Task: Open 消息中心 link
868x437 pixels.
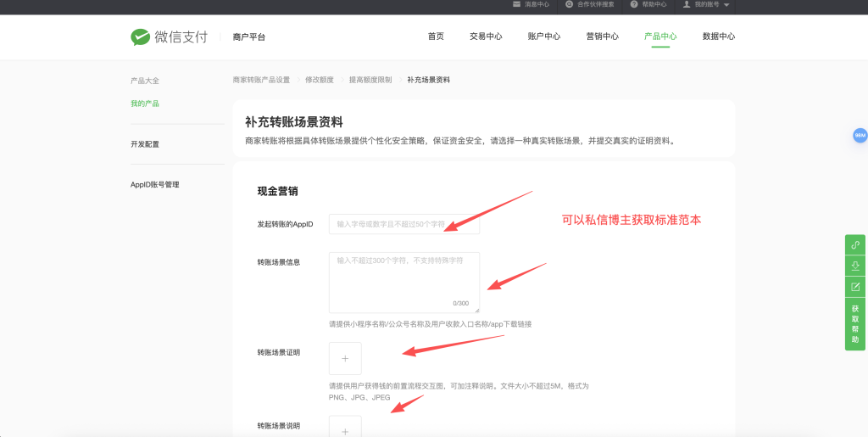Action: point(537,4)
